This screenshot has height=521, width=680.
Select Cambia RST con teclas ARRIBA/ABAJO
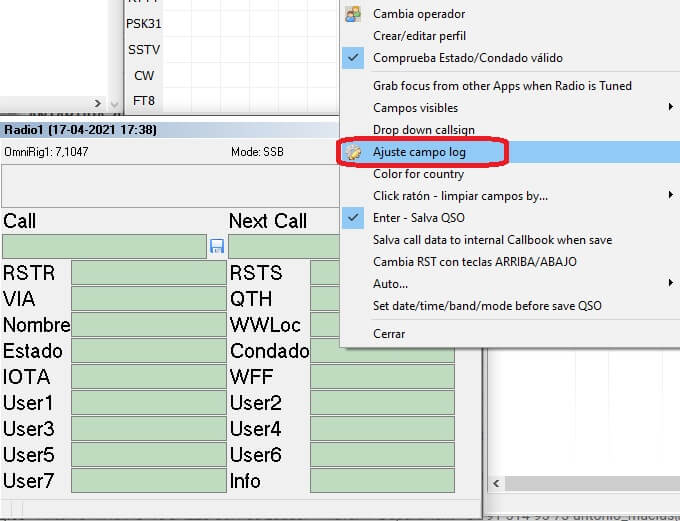pyautogui.click(x=474, y=262)
